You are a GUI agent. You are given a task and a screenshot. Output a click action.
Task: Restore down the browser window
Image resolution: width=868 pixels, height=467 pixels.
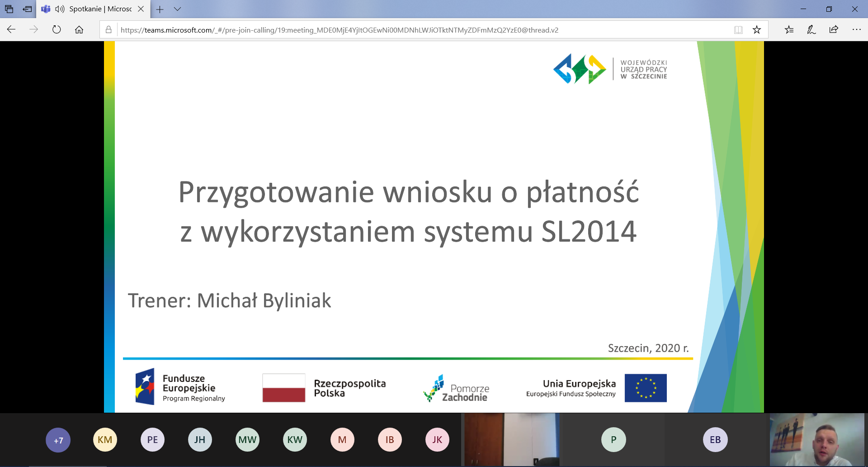pyautogui.click(x=829, y=9)
